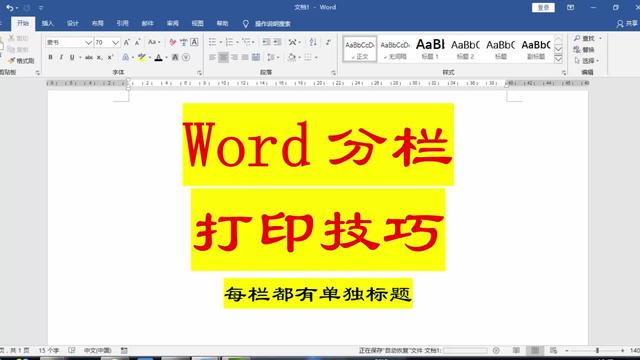Open the font name dropdown
The width and height of the screenshot is (640, 360).
point(88,42)
